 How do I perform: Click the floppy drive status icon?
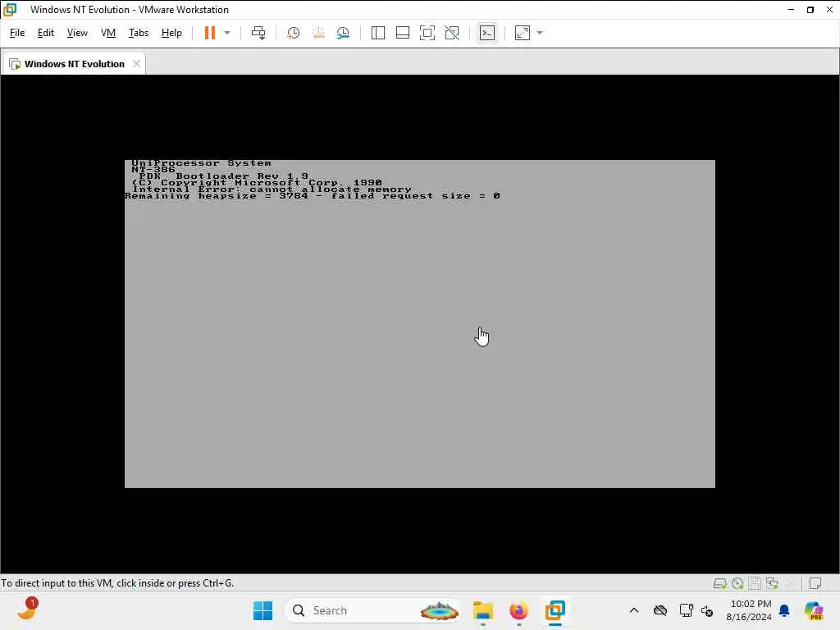click(755, 583)
